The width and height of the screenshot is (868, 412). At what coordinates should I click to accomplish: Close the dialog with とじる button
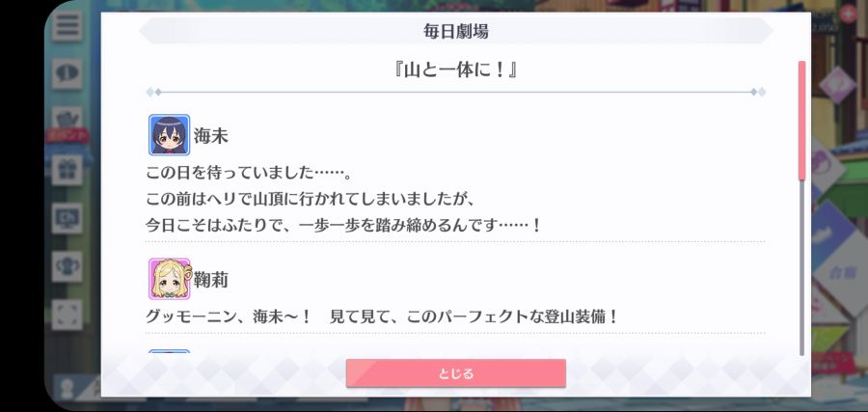coord(455,373)
